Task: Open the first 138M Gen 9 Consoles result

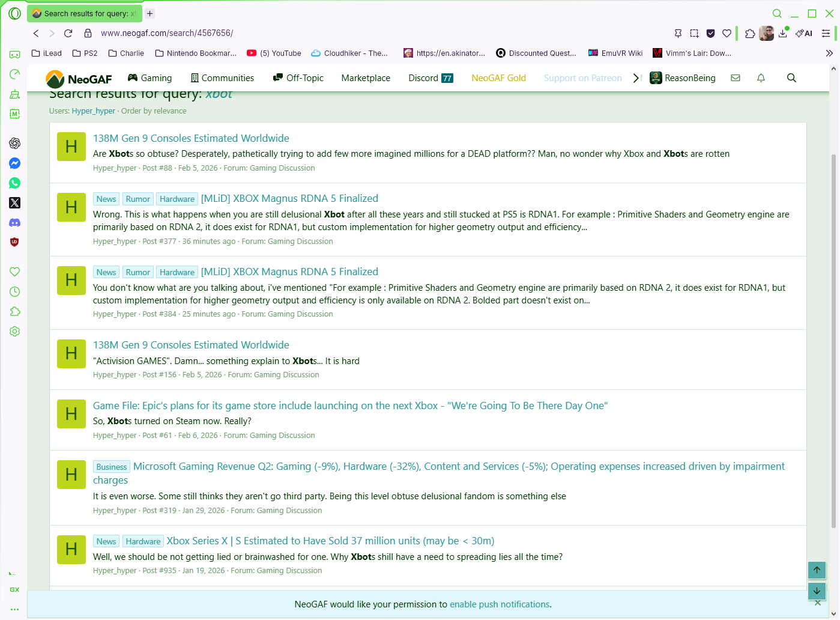Action: coord(191,138)
